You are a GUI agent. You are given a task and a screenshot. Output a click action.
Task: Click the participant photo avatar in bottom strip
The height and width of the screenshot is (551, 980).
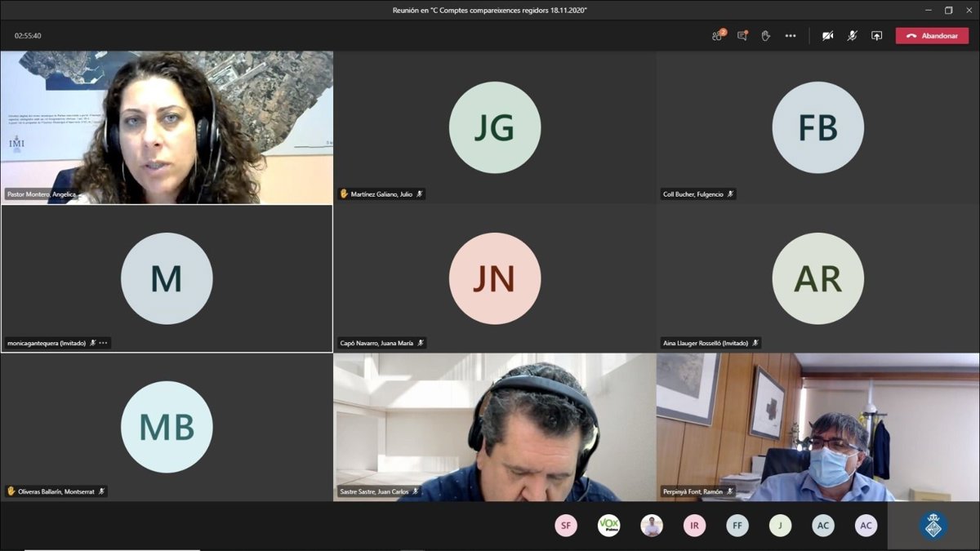click(x=651, y=526)
